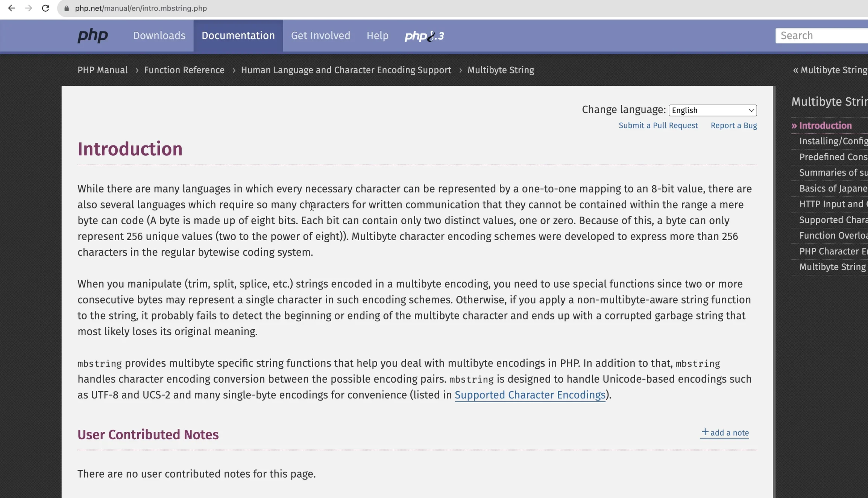The height and width of the screenshot is (498, 868).
Task: Open the Help menu item
Action: click(x=377, y=36)
